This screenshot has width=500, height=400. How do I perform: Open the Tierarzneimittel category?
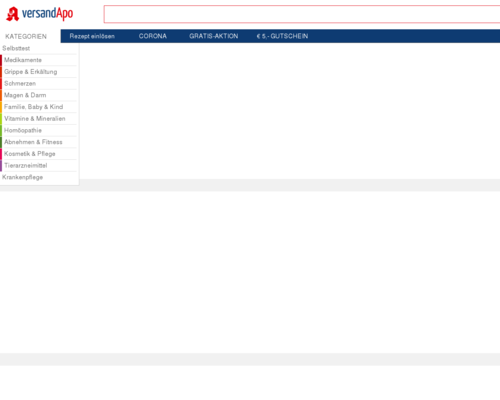[26, 165]
